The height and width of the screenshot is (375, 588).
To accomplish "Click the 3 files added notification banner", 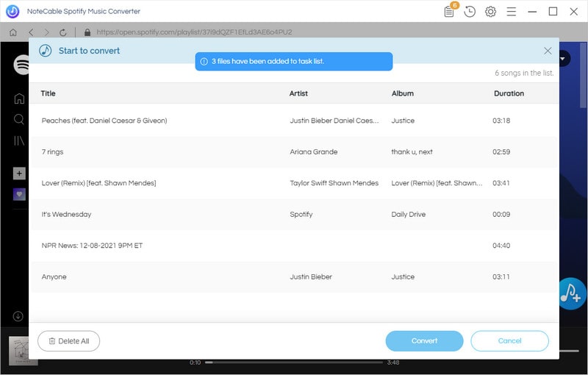I will click(293, 62).
